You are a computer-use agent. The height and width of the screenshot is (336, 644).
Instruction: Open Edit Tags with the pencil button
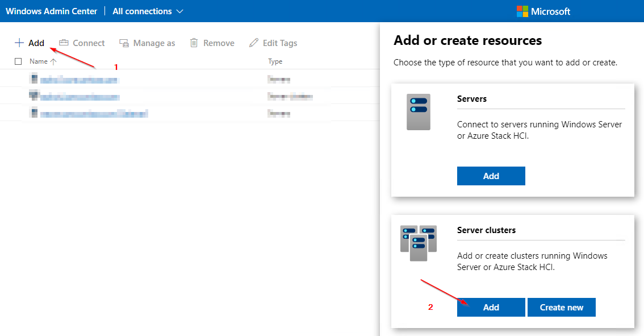273,43
